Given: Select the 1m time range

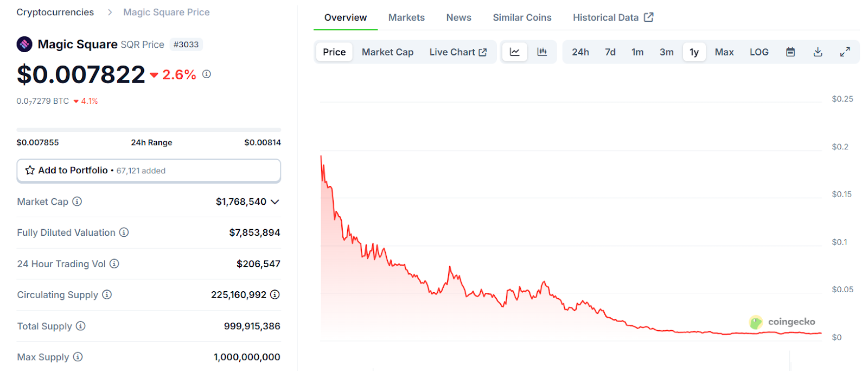Looking at the screenshot, I should pos(637,52).
